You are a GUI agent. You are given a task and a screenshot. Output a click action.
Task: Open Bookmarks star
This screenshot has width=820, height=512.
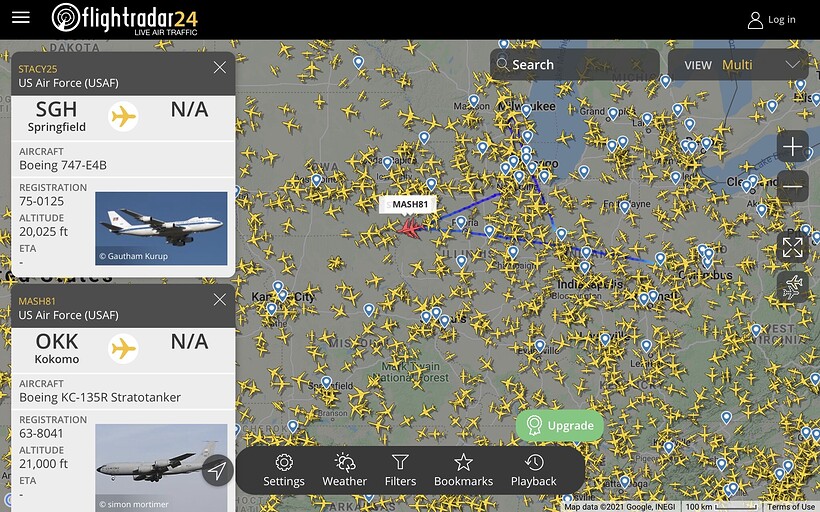(463, 471)
